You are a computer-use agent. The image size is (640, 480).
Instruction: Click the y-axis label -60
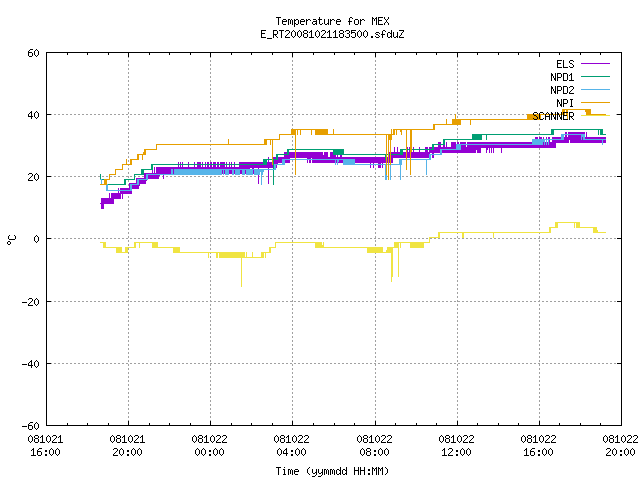click(31, 426)
